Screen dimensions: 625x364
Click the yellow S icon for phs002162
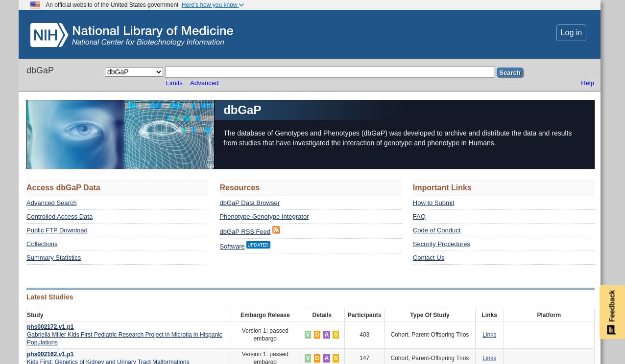[336, 358]
